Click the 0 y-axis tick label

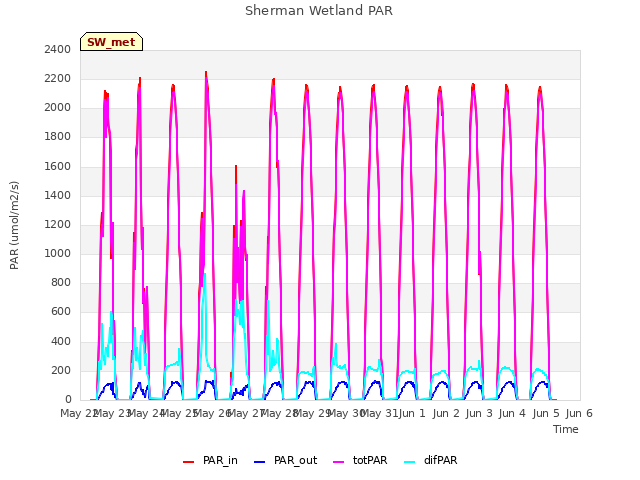pos(68,400)
